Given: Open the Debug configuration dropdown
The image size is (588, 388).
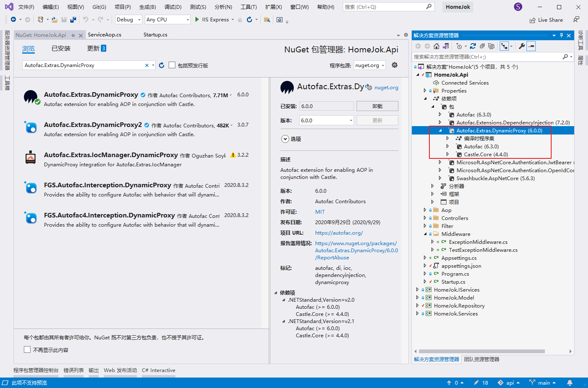Looking at the screenshot, I should click(128, 20).
